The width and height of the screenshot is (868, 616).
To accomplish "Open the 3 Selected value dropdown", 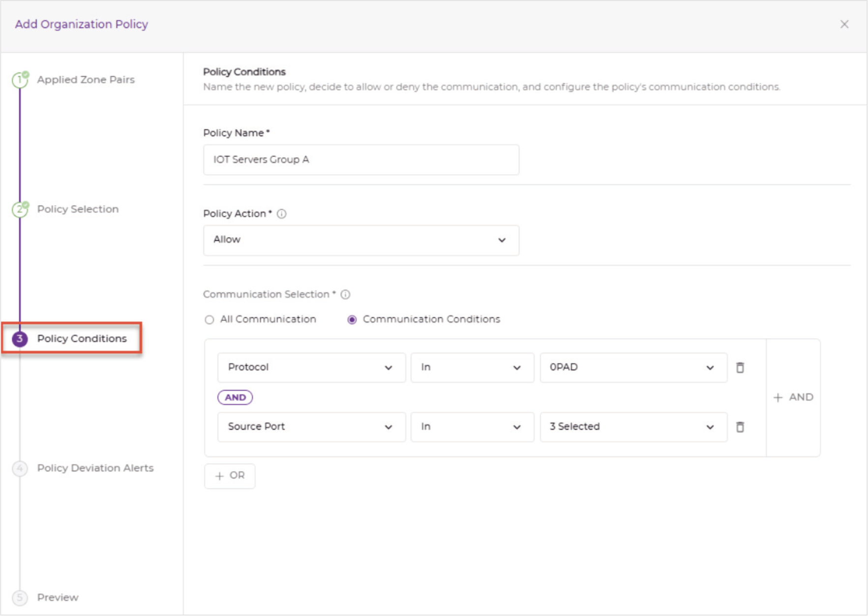I will pyautogui.click(x=633, y=427).
